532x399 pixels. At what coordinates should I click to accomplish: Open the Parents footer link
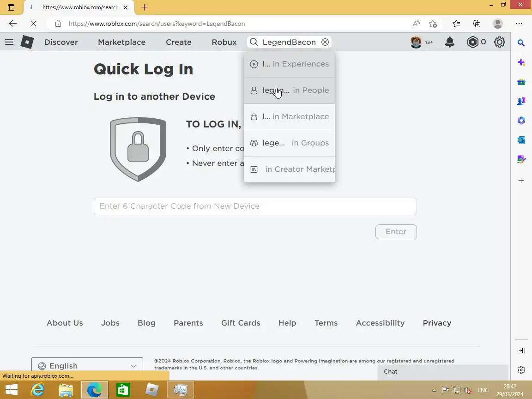click(x=188, y=323)
